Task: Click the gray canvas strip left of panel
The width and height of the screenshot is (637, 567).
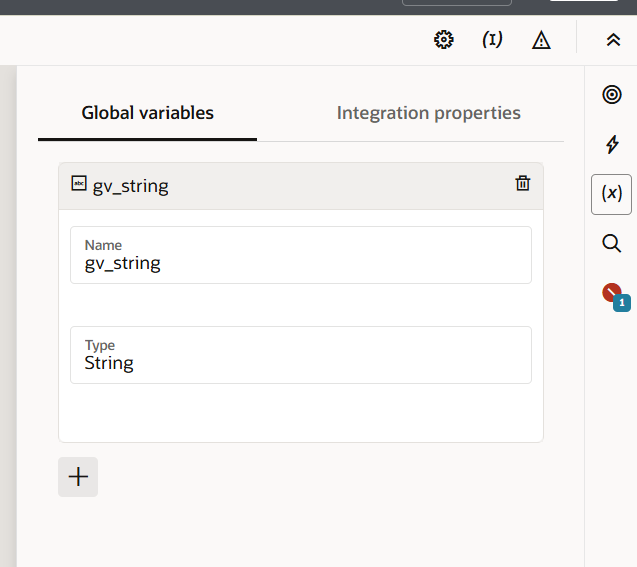Action: point(8,300)
